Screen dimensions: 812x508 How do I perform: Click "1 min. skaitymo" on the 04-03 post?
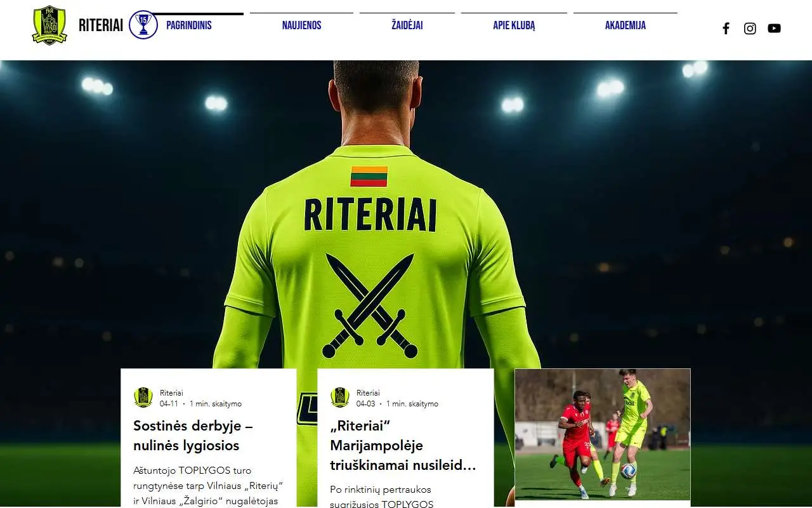[x=412, y=404]
